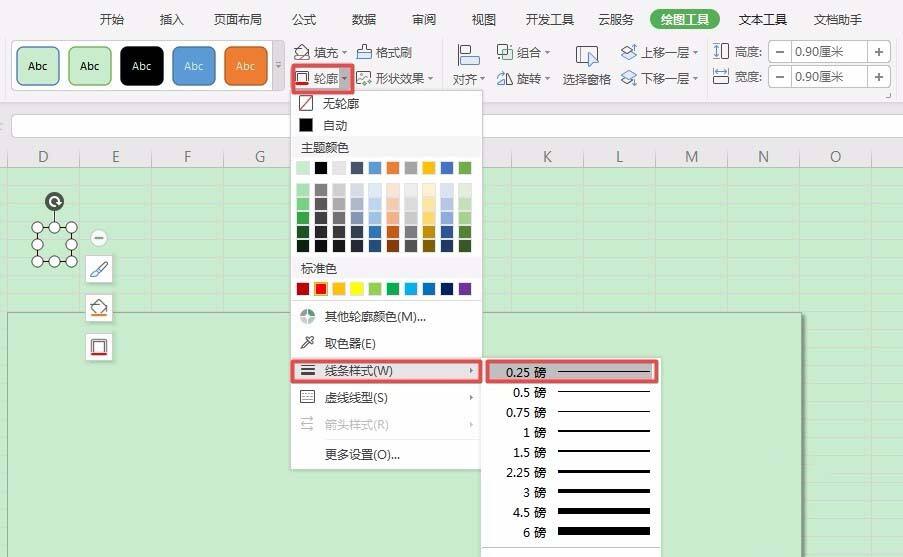Click the 下移一层 send backward icon
Viewport: 903px width, 557px height.
point(629,77)
